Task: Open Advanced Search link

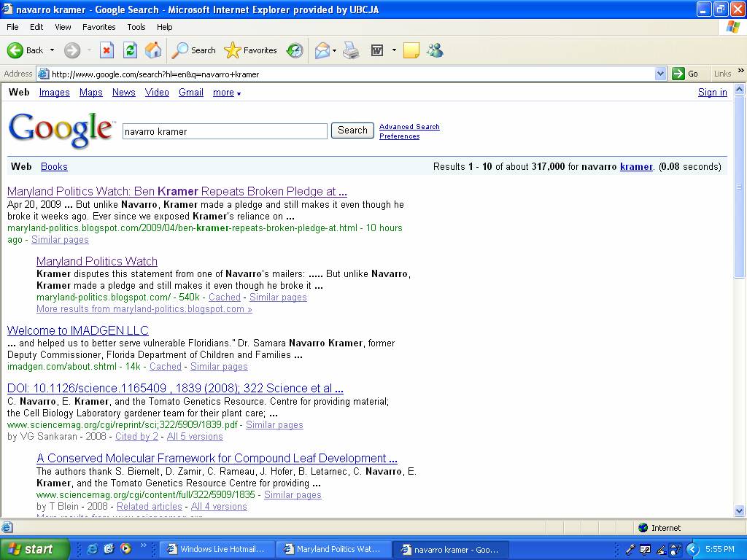Action: tap(409, 127)
